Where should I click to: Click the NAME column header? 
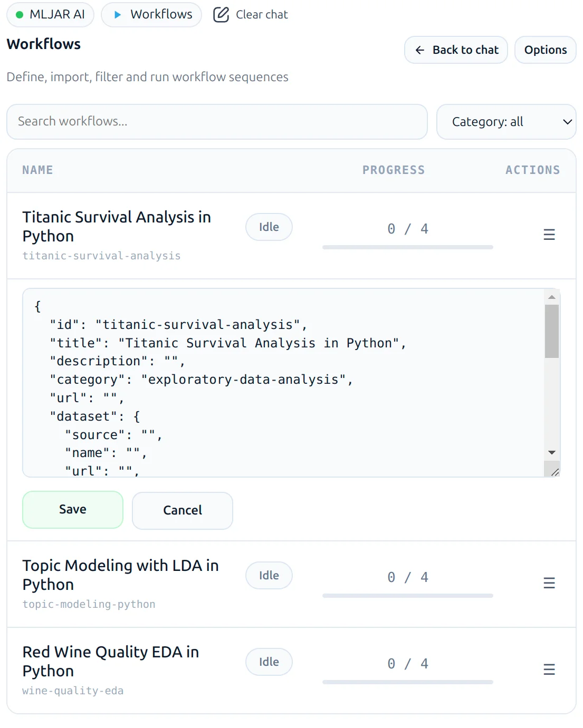(x=37, y=170)
